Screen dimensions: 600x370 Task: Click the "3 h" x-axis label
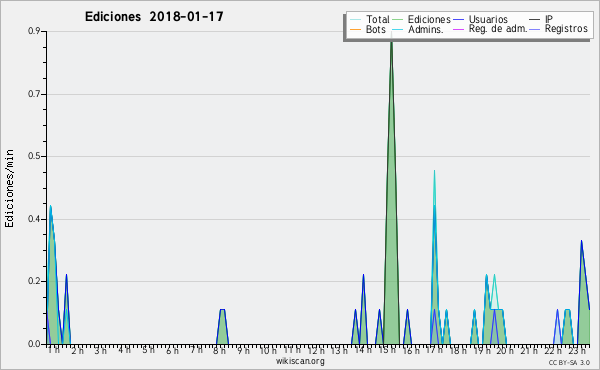pos(101,350)
